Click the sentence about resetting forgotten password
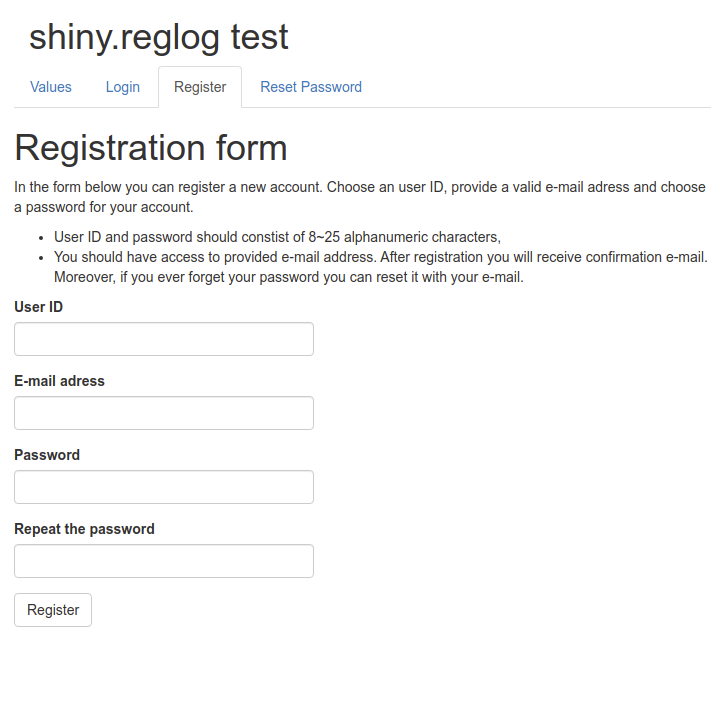The width and height of the screenshot is (726, 715). click(289, 277)
